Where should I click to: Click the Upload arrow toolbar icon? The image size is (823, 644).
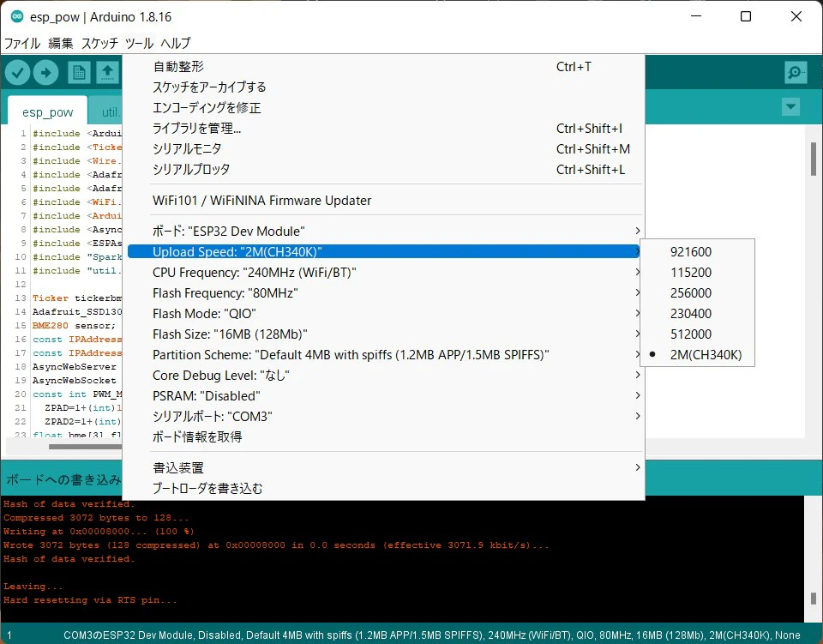click(45, 72)
